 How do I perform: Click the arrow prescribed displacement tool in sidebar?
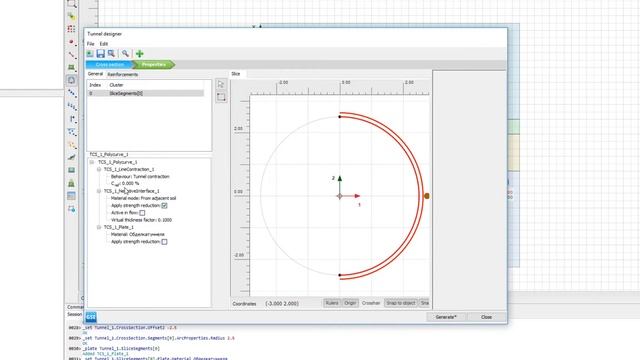(x=72, y=119)
